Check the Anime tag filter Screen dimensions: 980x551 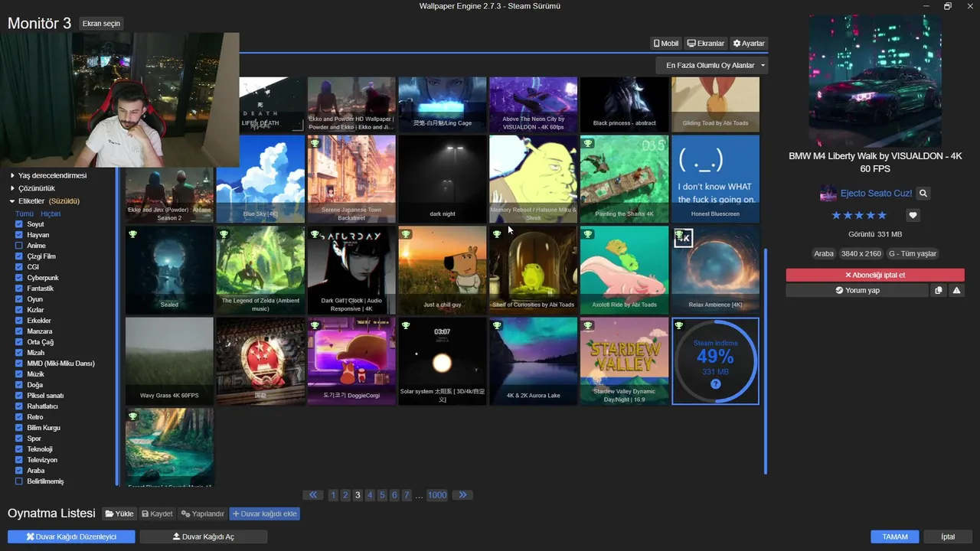click(19, 246)
